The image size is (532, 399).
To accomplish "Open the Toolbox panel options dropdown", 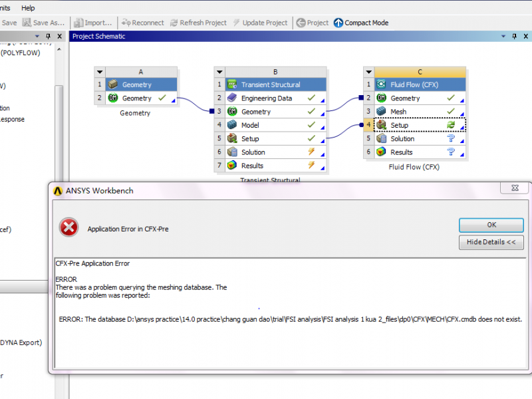I will point(37,37).
